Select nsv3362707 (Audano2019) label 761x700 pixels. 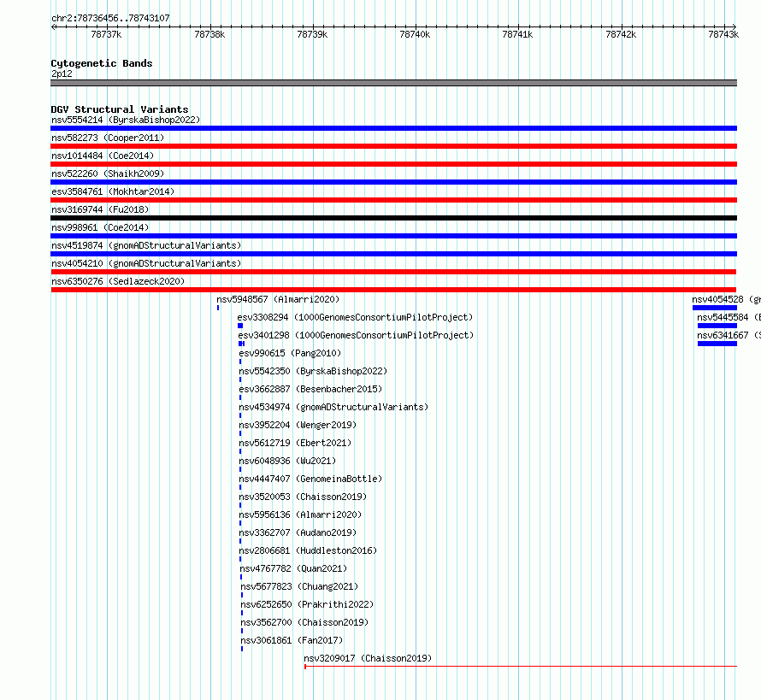(x=298, y=532)
